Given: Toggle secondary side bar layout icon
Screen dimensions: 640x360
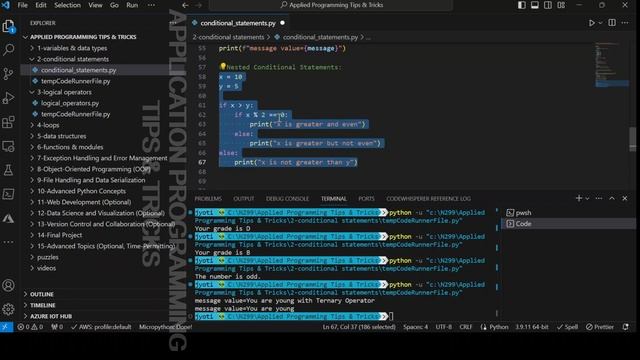Looking at the screenshot, I should [548, 5].
